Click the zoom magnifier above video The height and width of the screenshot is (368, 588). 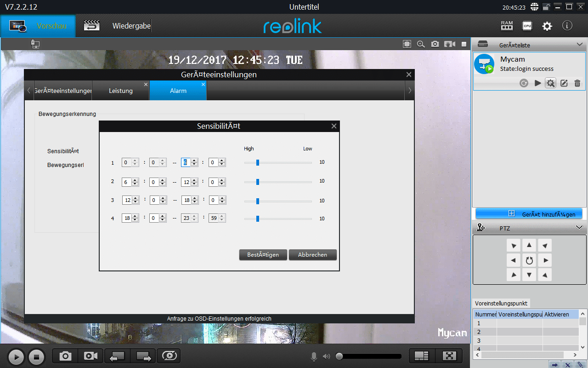(x=421, y=44)
